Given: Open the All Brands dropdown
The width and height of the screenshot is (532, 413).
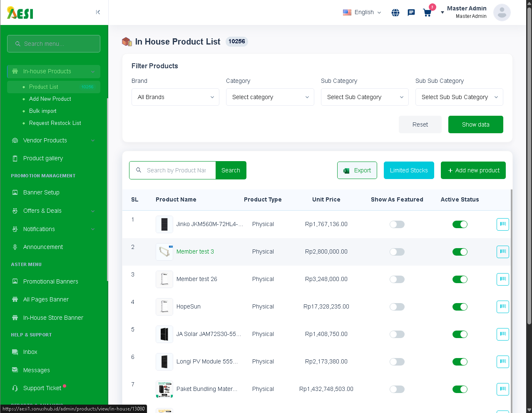Looking at the screenshot, I should tap(175, 97).
